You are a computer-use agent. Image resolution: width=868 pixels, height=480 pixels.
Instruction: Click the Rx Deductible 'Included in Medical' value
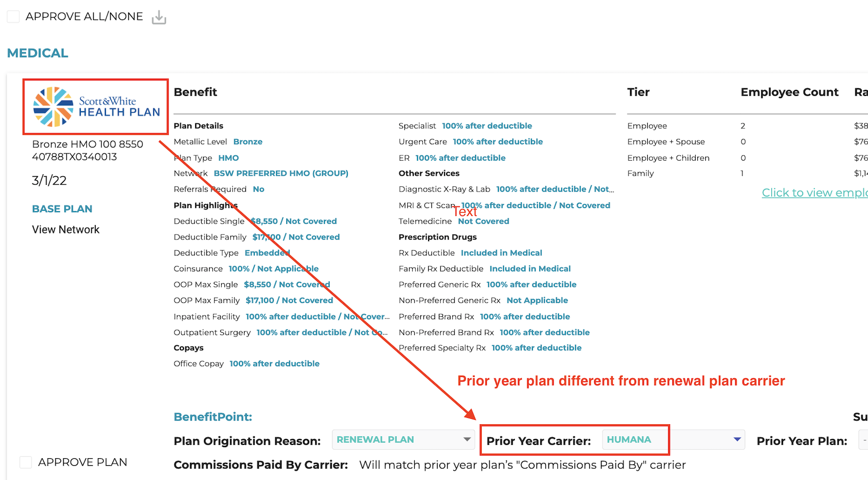[501, 253]
